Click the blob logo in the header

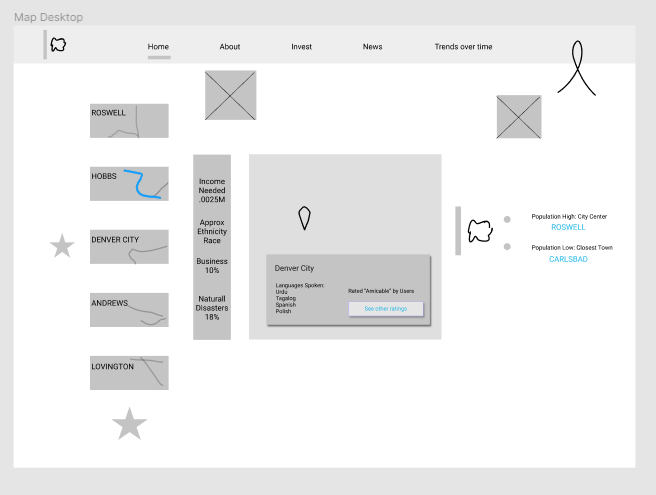click(58, 44)
